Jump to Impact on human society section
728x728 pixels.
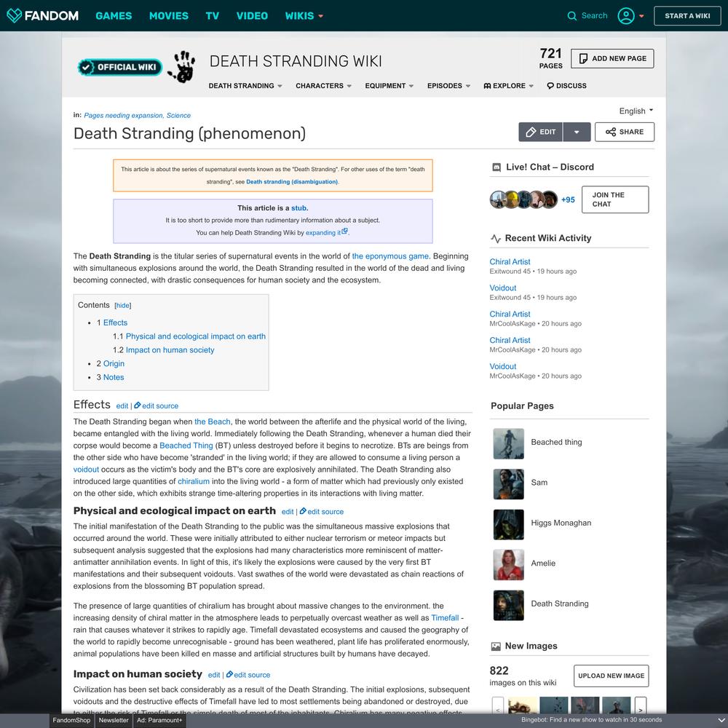pos(170,350)
